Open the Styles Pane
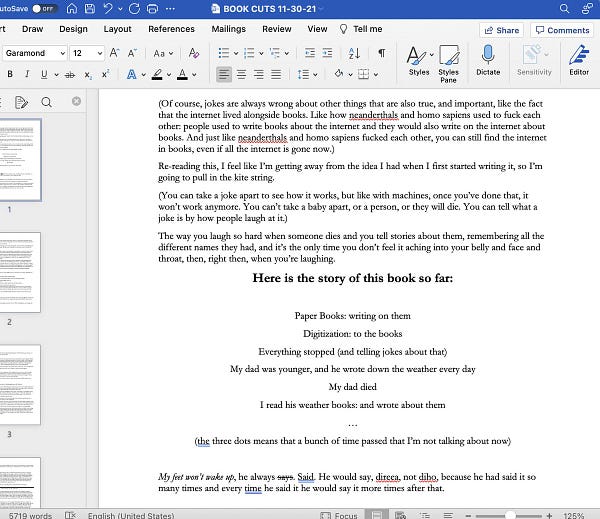Screen dimensions: 600x519 448,64
